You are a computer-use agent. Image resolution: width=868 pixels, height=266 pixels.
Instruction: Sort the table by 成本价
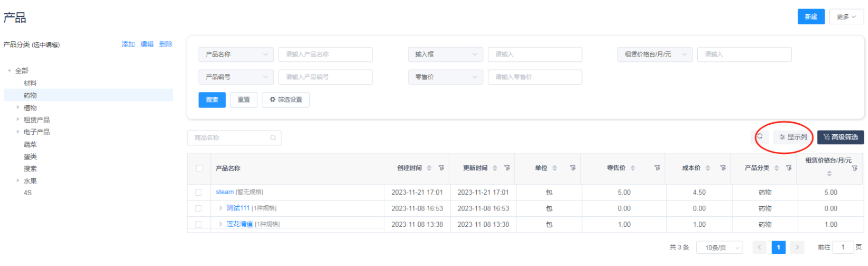pos(708,168)
